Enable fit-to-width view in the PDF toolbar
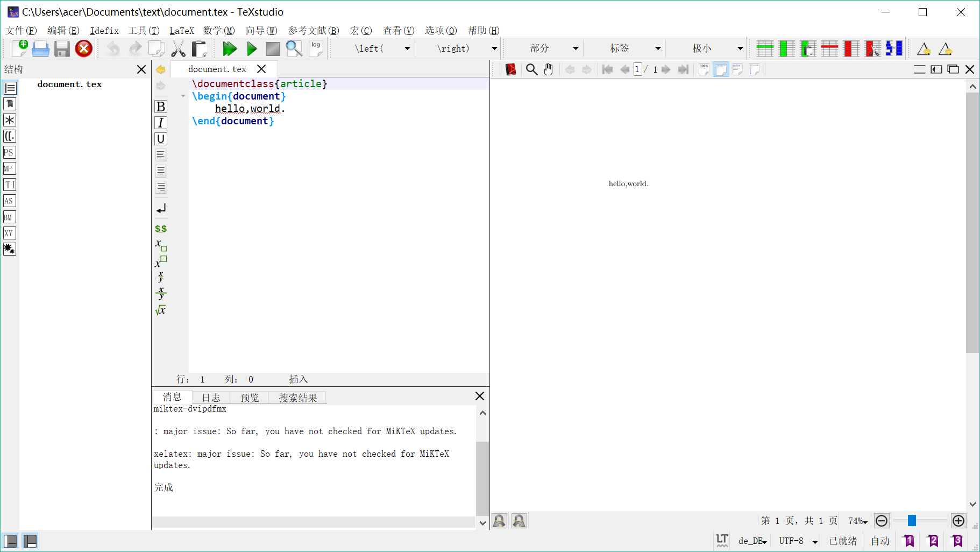980x552 pixels. 721,69
